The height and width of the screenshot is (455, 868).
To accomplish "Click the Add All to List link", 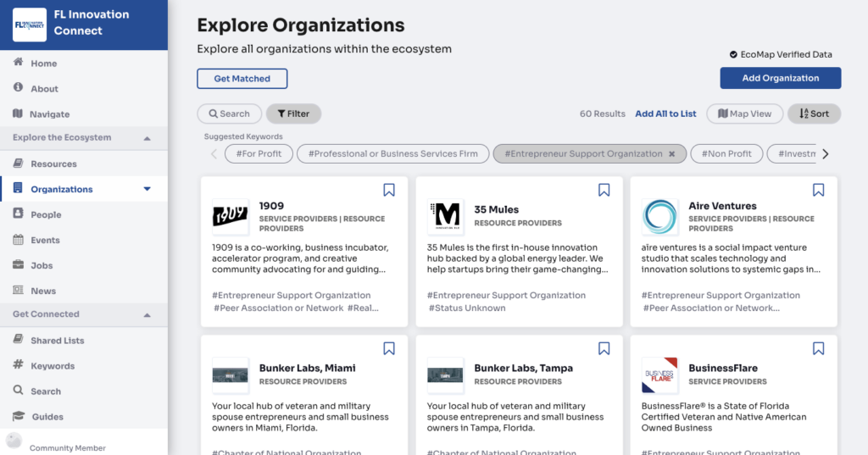I will [665, 114].
